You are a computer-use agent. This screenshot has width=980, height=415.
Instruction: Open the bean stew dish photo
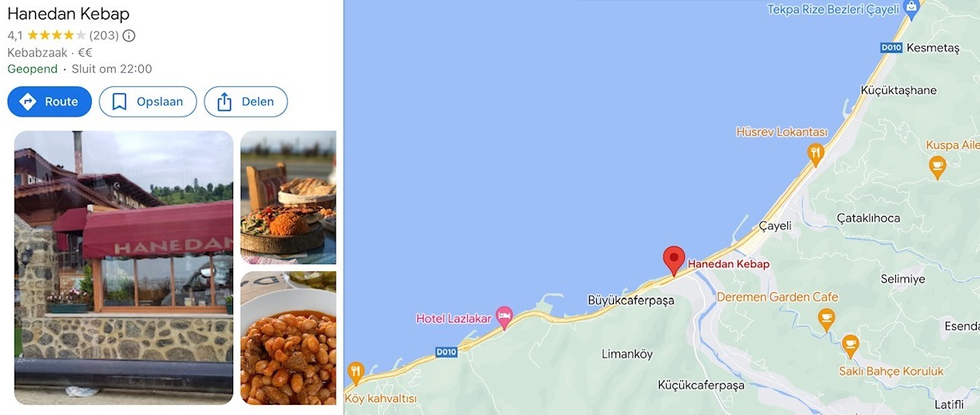coord(288,338)
